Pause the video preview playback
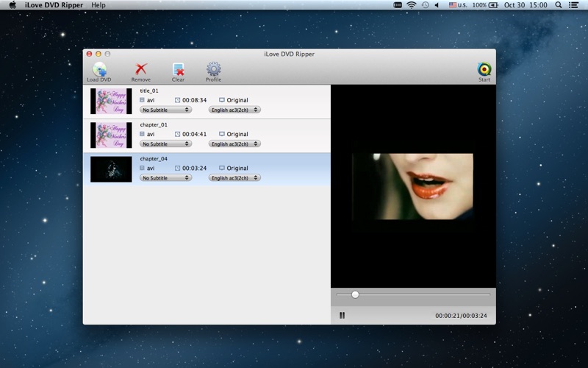This screenshot has width=588, height=368. coord(343,315)
